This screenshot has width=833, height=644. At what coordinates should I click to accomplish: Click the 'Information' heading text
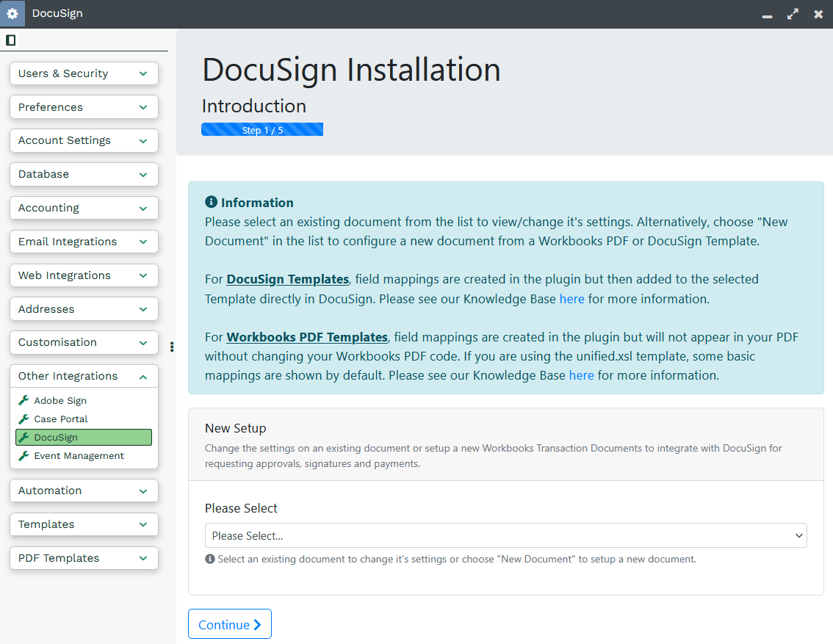pyautogui.click(x=257, y=202)
